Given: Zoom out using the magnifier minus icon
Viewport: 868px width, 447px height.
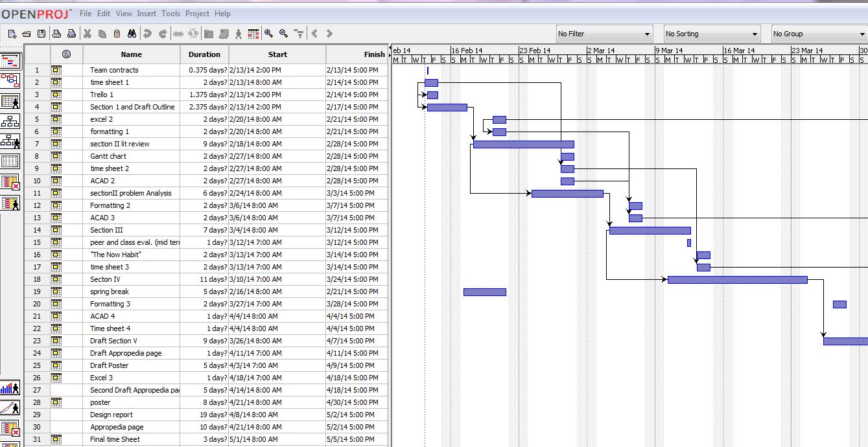Looking at the screenshot, I should coord(283,34).
